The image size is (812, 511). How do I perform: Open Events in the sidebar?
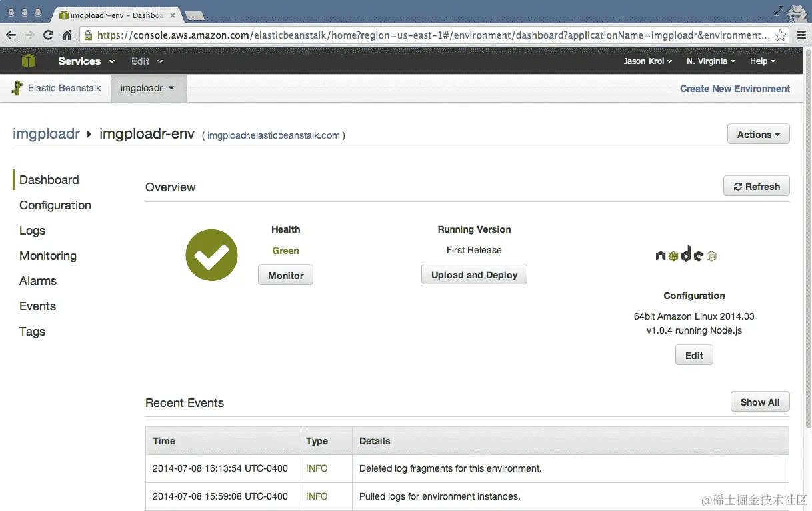pos(37,306)
